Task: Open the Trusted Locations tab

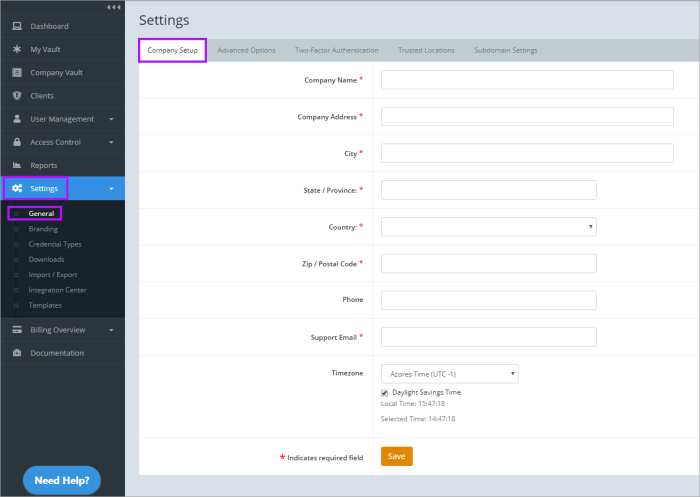Action: coord(426,50)
